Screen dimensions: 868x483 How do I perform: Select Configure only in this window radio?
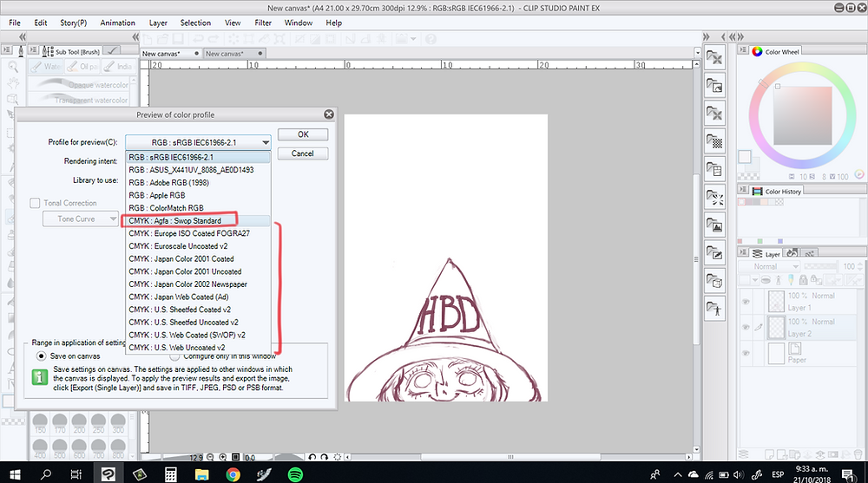(x=175, y=356)
